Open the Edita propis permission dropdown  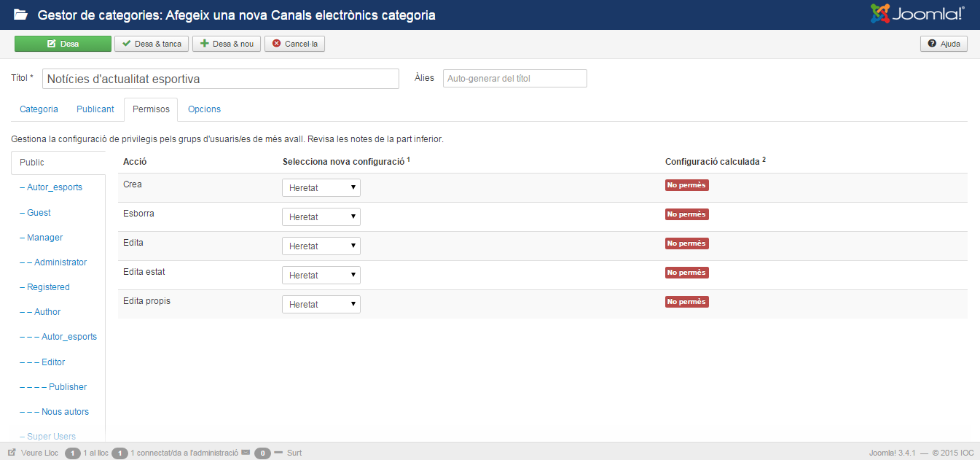point(321,305)
